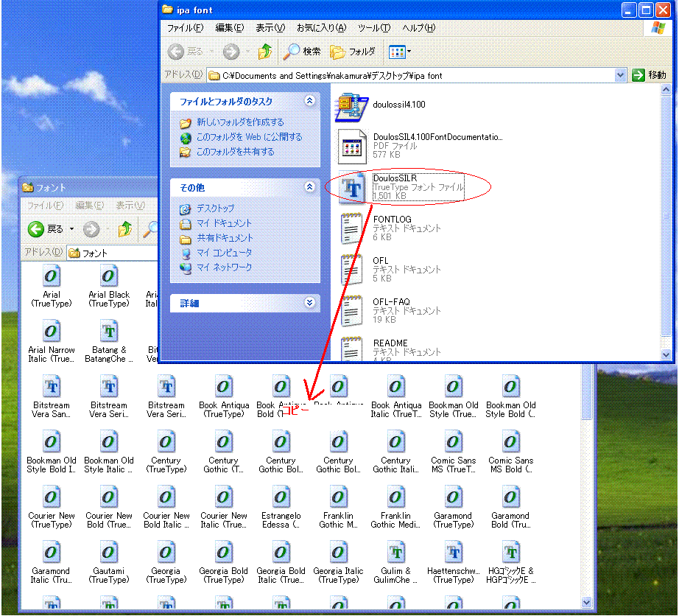Select the FONTLOG text document icon
679x616 pixels.
coord(351,228)
